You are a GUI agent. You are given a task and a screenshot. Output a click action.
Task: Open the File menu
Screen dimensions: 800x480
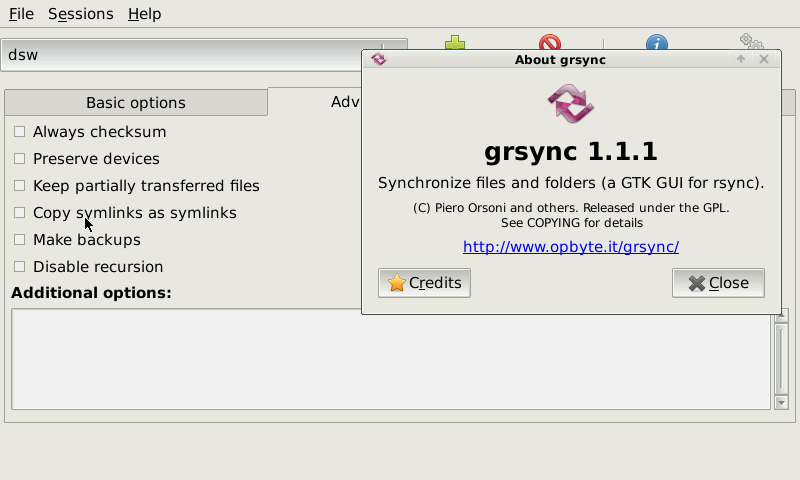pos(21,14)
